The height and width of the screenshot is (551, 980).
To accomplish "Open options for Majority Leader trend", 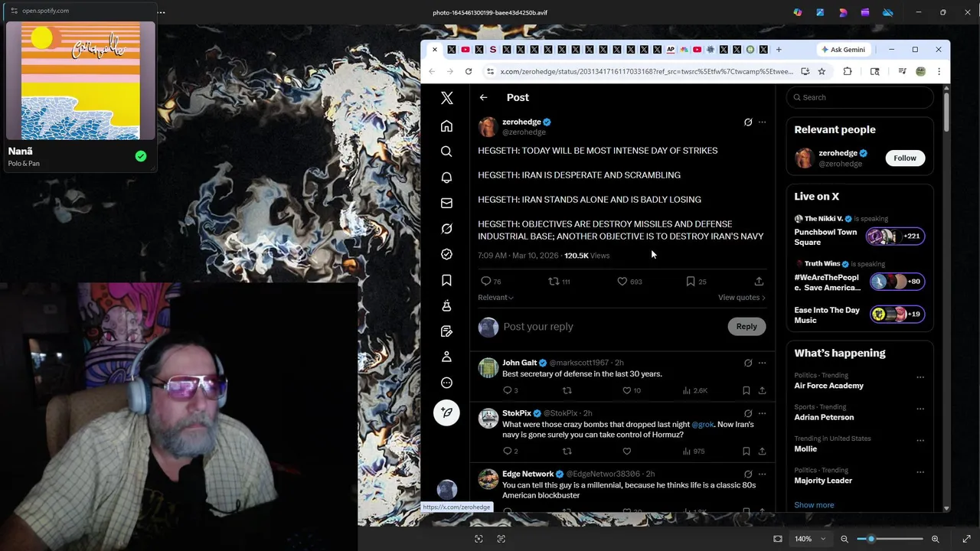I will (920, 471).
